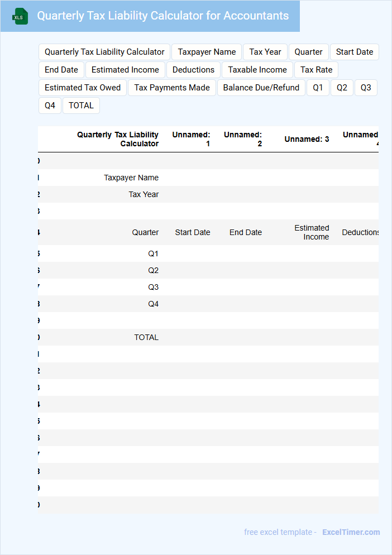Open the Quarterly Tax Liability Calculator for Accountants title
392x555 pixels.
point(163,16)
